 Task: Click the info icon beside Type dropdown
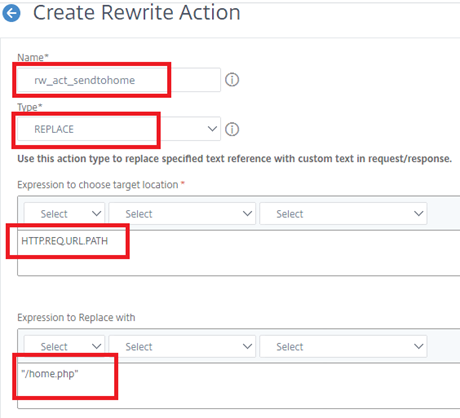[232, 129]
